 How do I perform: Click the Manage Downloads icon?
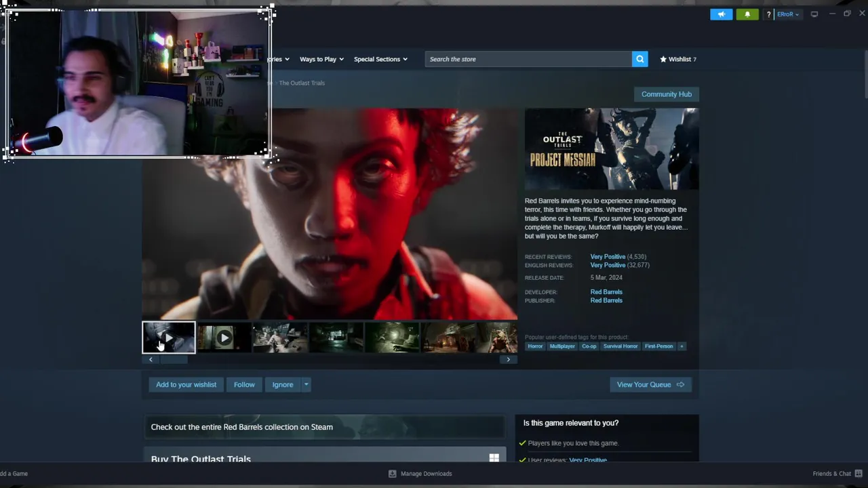pyautogui.click(x=392, y=474)
